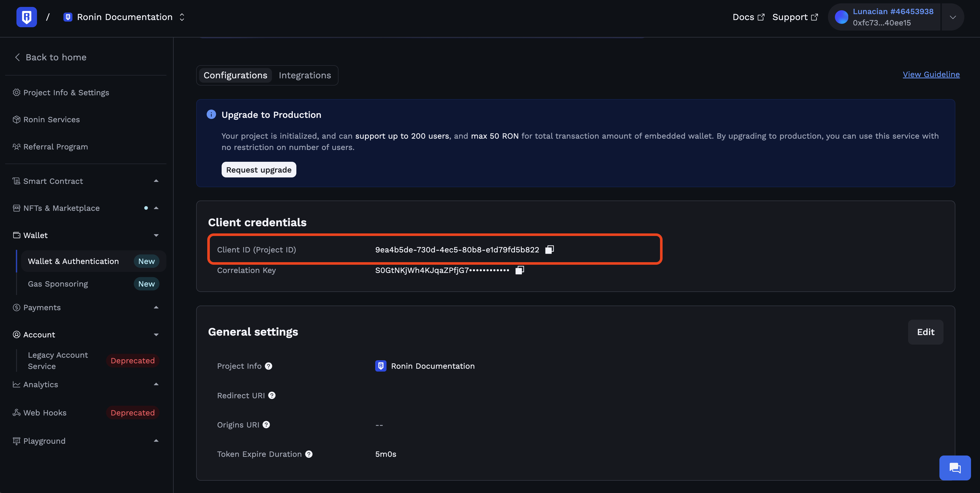The image size is (980, 493).
Task: Open Referral Program page
Action: click(x=50, y=147)
